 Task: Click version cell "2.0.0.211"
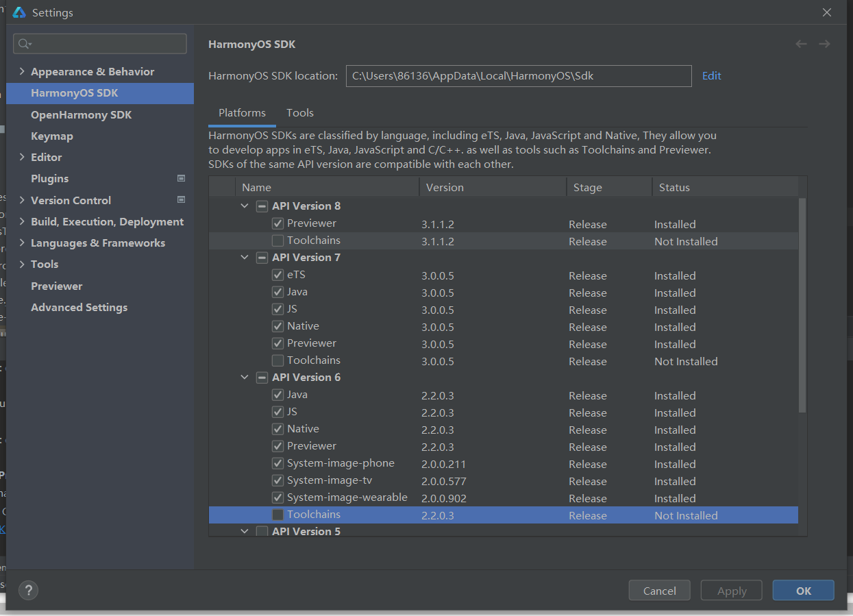coord(443,464)
